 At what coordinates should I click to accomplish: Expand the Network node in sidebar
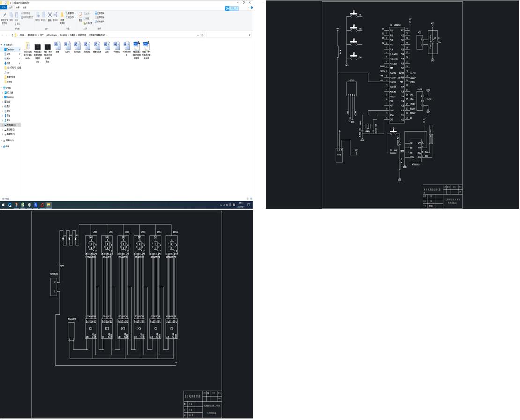(x=2, y=147)
